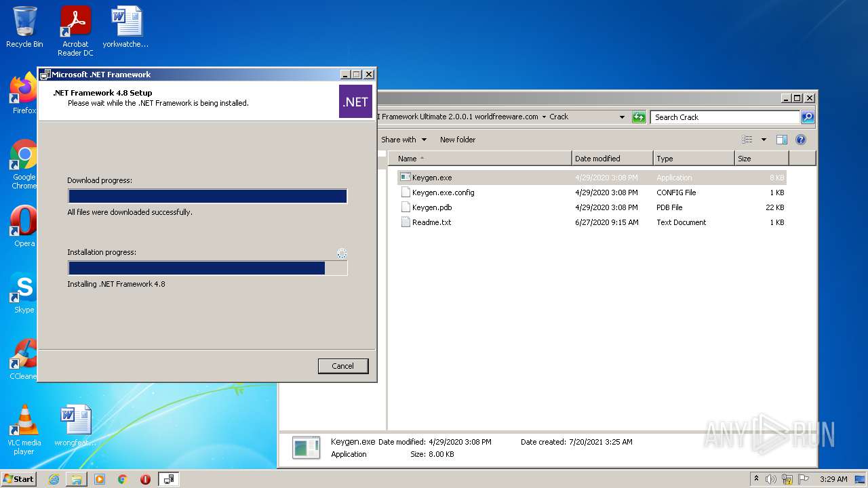The image size is (868, 488).
Task: Open Explorer help icon
Action: coord(800,140)
